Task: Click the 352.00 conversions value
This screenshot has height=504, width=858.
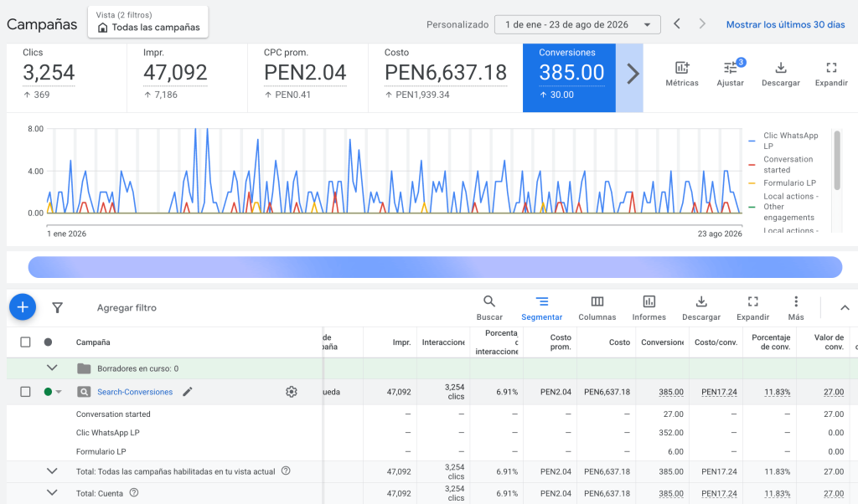Action: pyautogui.click(x=671, y=432)
